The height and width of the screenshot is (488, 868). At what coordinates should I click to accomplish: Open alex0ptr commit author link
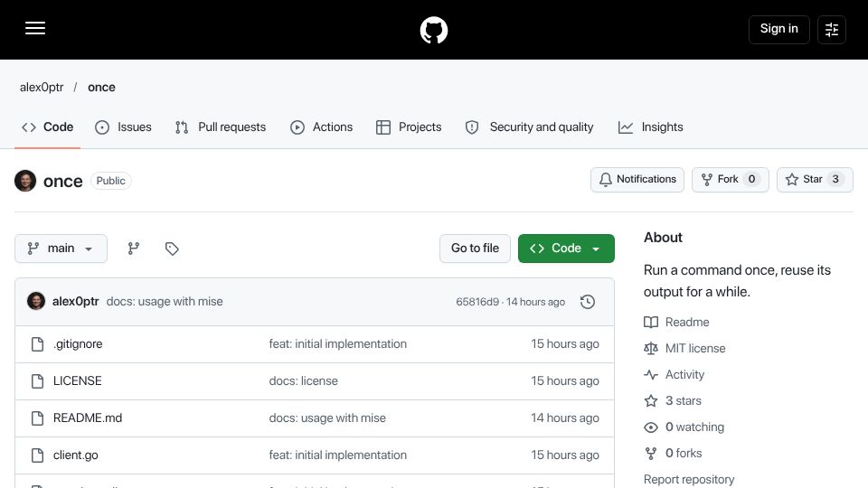tap(75, 302)
